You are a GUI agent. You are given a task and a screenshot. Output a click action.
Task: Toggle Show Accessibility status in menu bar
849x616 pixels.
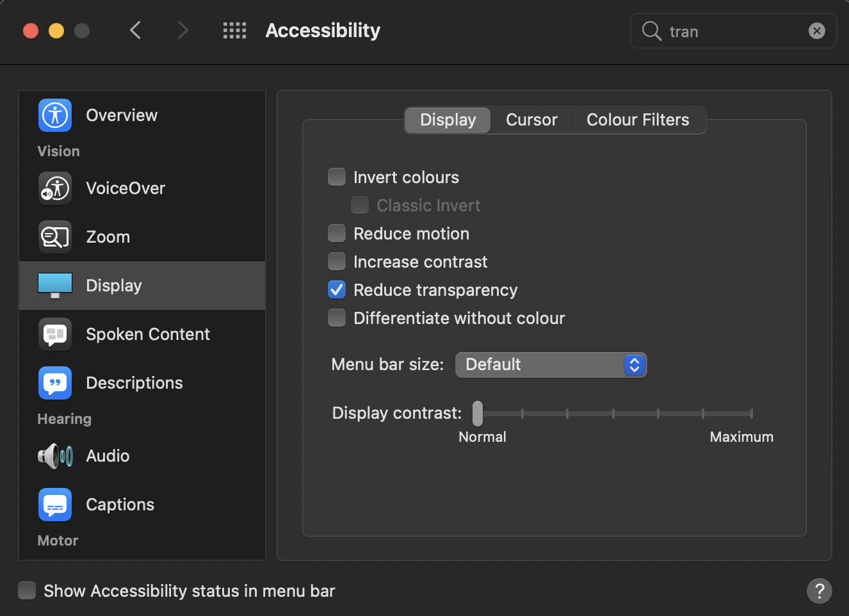(x=27, y=590)
